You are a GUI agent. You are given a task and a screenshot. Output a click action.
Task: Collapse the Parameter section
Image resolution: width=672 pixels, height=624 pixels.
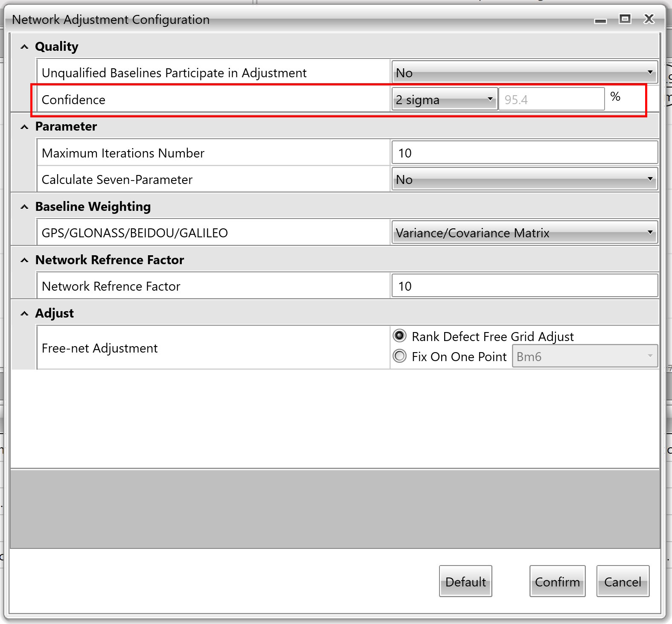[25, 127]
